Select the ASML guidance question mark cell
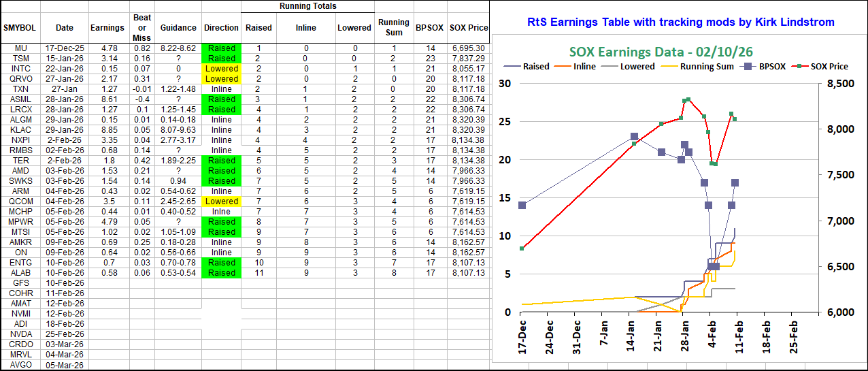This screenshot has height=371, width=868. [x=178, y=99]
